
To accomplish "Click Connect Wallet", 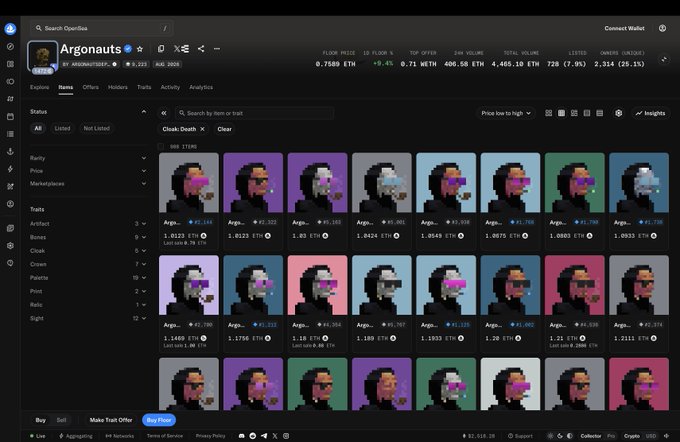I will pos(624,28).
